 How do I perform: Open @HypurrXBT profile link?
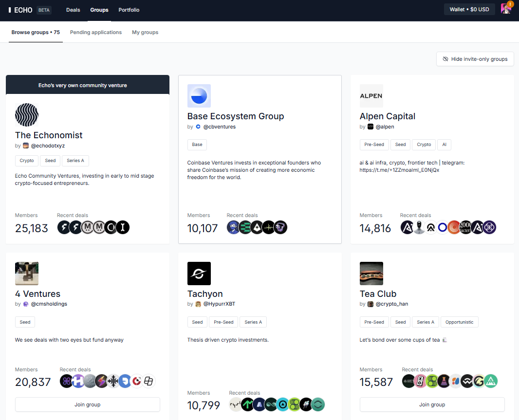point(219,304)
